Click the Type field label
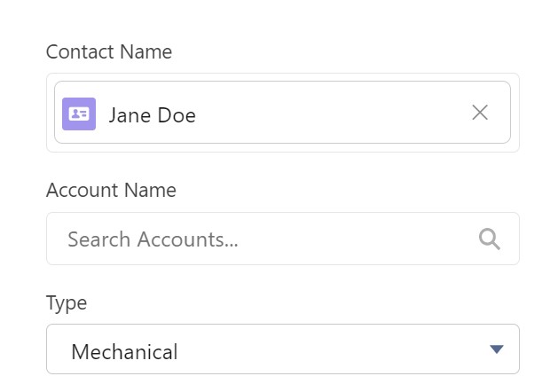The height and width of the screenshot is (392, 542). click(67, 302)
